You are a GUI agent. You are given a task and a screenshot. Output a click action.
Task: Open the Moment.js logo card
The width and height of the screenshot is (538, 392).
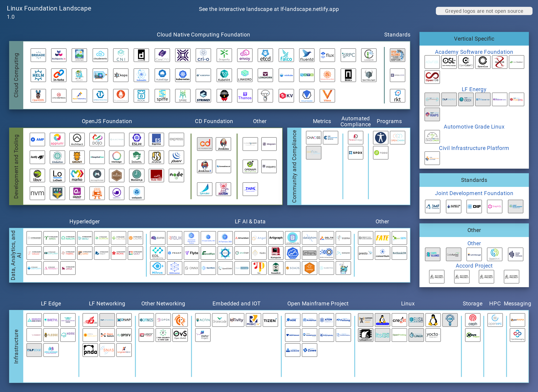click(137, 175)
